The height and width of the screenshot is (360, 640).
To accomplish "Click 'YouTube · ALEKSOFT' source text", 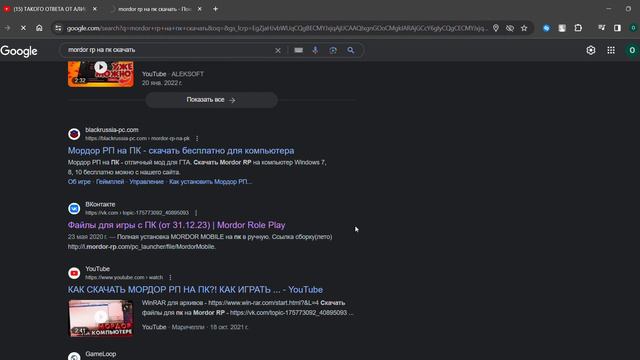I will point(173,74).
